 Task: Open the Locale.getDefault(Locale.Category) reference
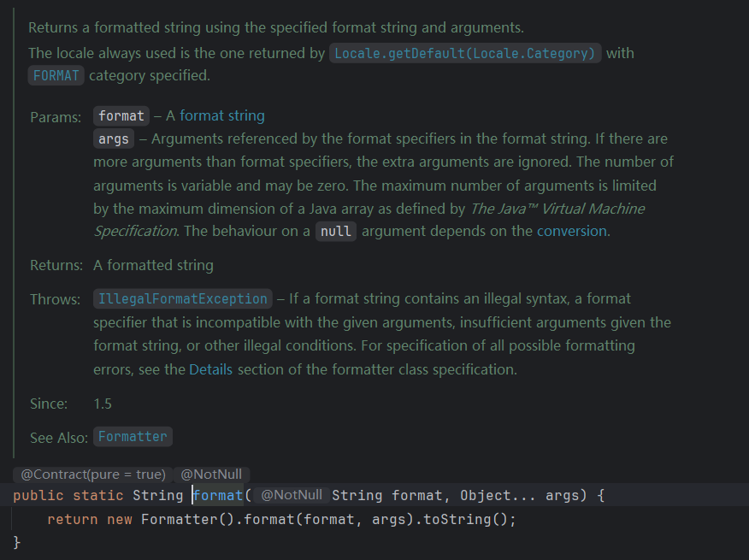click(463, 53)
